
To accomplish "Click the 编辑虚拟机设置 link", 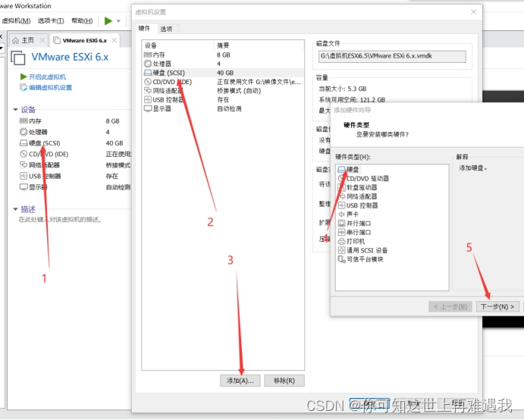I will pos(51,87).
